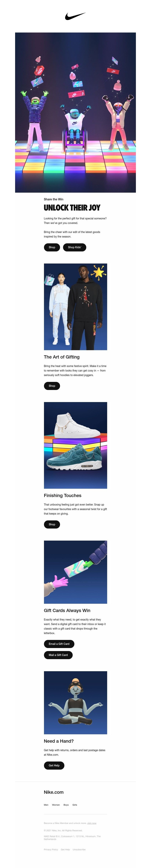The height and width of the screenshot is (868, 151).
Task: Open the dance floor hero image
Action: pyautogui.click(x=75, y=113)
